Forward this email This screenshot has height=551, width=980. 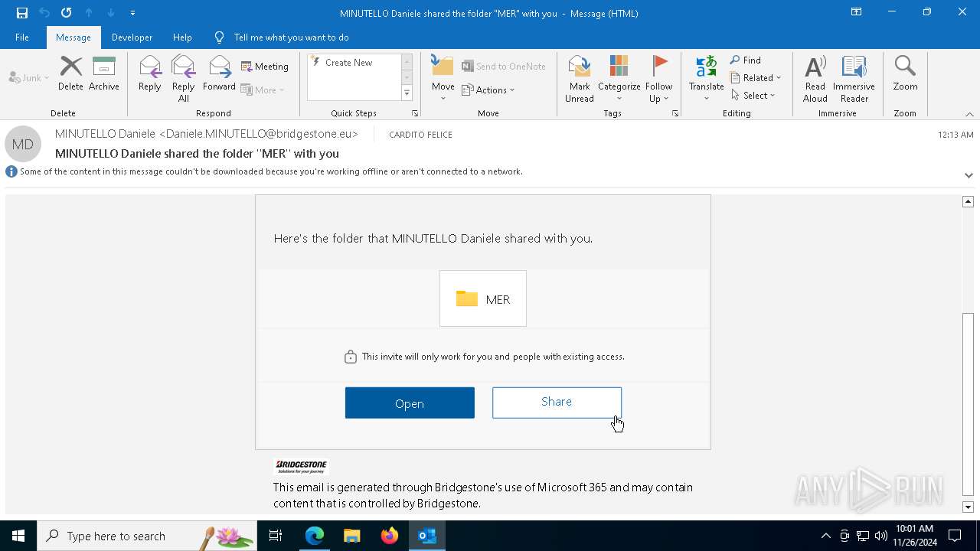coord(219,74)
